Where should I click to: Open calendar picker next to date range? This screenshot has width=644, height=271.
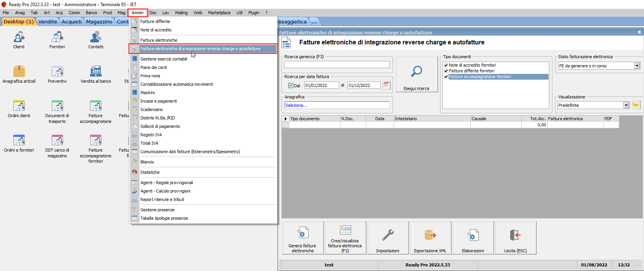click(x=386, y=85)
